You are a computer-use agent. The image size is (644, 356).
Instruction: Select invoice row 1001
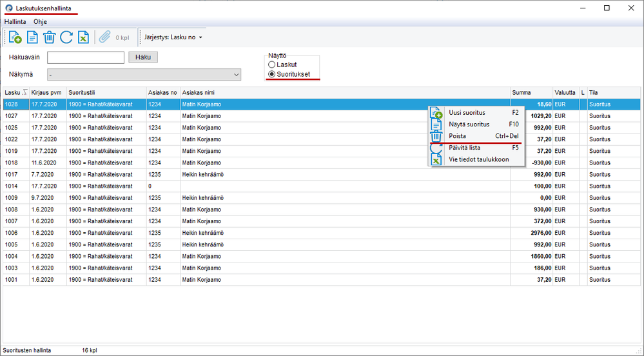tap(322, 280)
